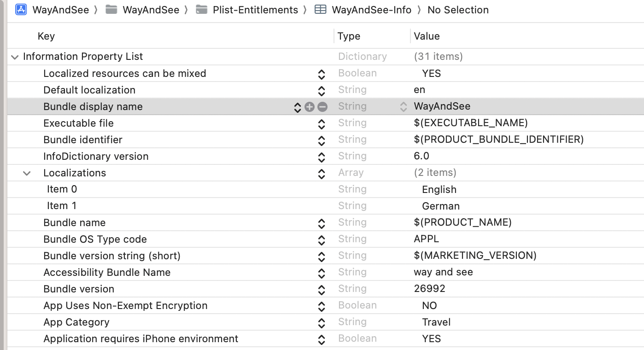This screenshot has width=644, height=350.
Task: Collapse the Localizations array
Action: [27, 173]
